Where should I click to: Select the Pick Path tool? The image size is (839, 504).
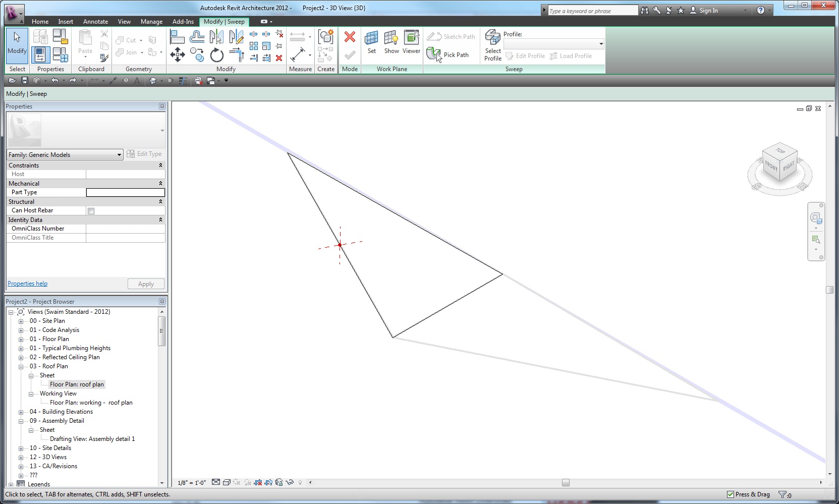(448, 54)
